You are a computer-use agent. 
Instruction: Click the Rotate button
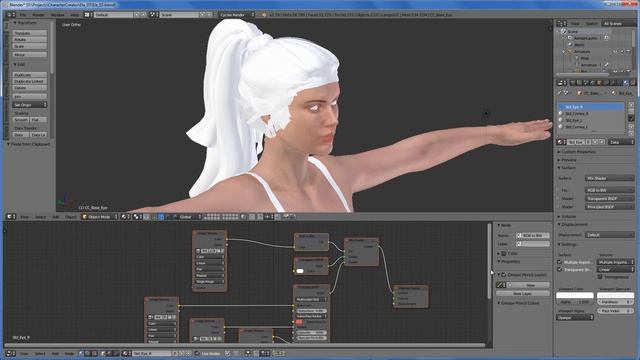click(30, 40)
